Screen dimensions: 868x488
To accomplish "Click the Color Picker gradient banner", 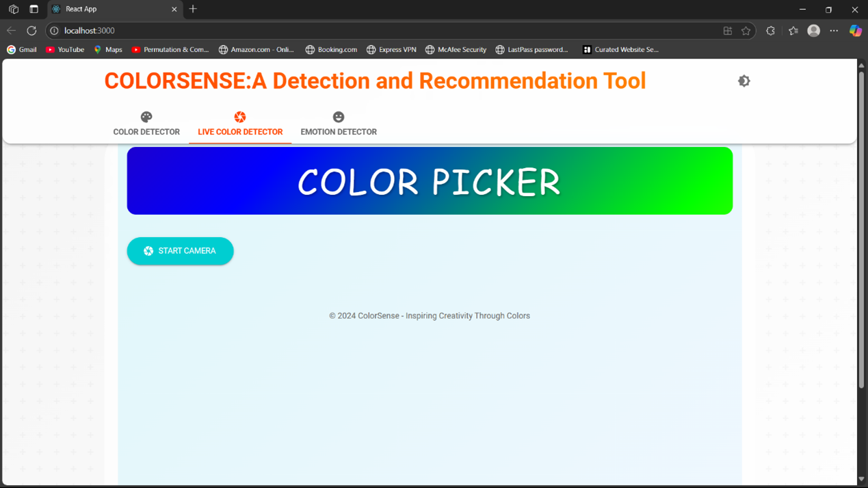I will coord(430,181).
